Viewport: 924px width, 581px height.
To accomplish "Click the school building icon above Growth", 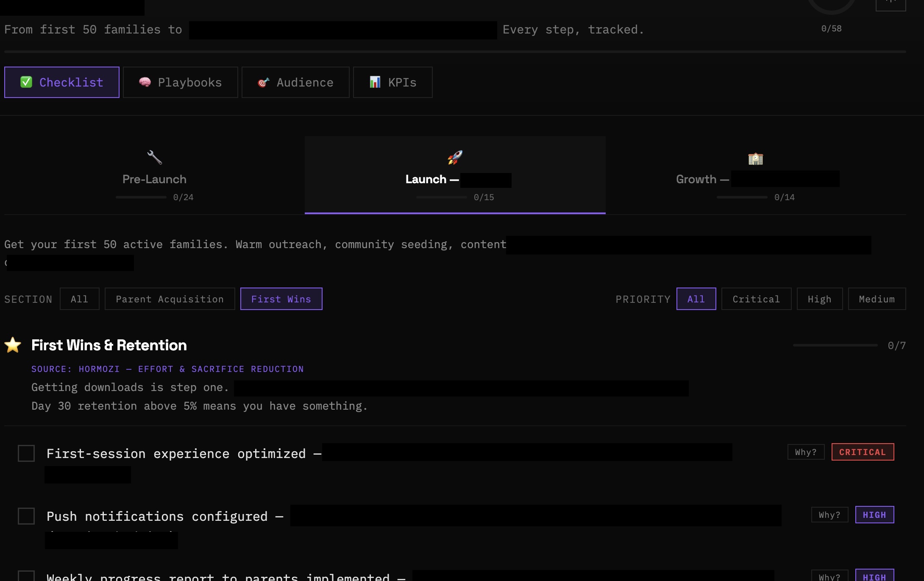I will click(x=755, y=159).
